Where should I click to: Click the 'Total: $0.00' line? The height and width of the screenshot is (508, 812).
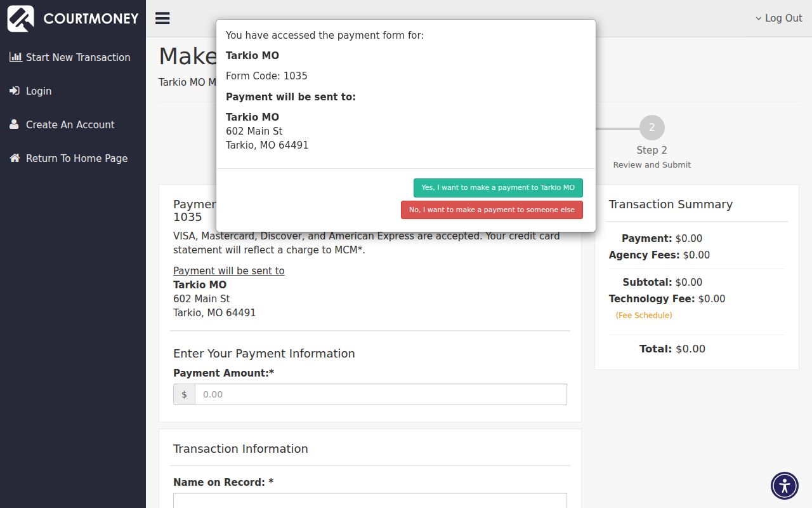click(672, 349)
